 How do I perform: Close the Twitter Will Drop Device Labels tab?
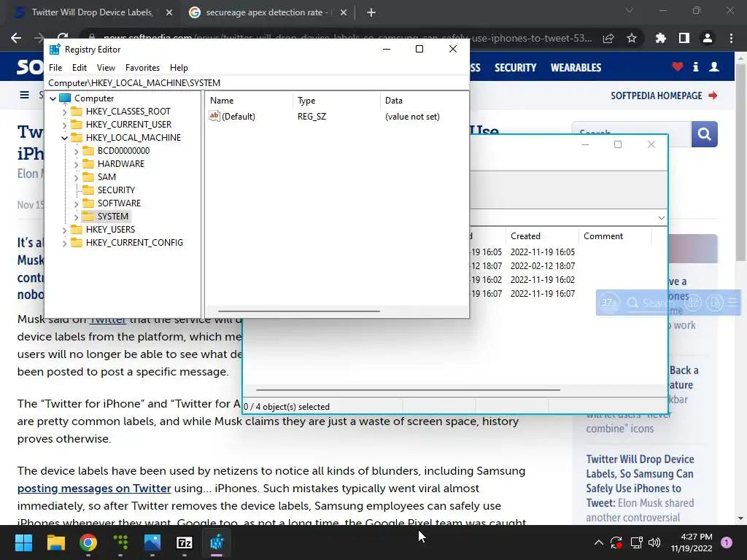coord(169,13)
